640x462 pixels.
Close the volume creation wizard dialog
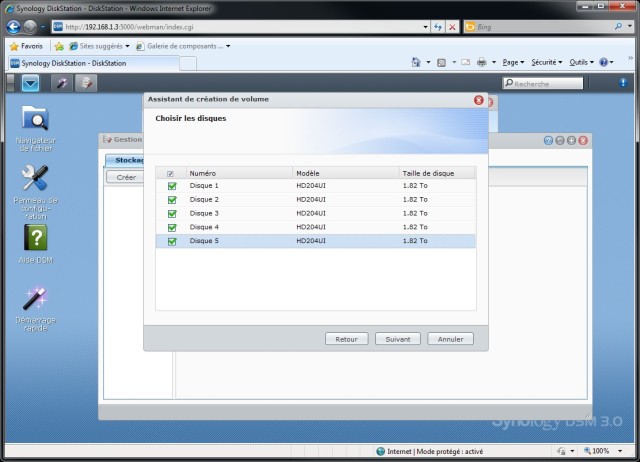478,100
